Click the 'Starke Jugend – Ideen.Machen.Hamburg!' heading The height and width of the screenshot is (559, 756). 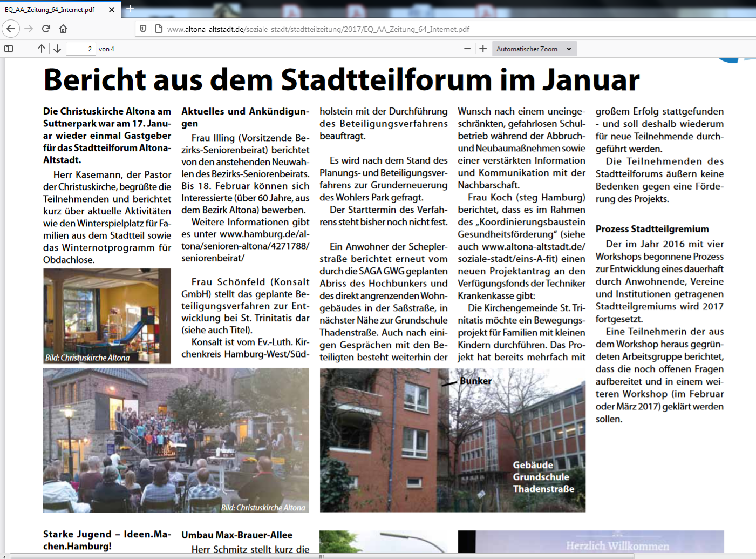[x=107, y=540]
